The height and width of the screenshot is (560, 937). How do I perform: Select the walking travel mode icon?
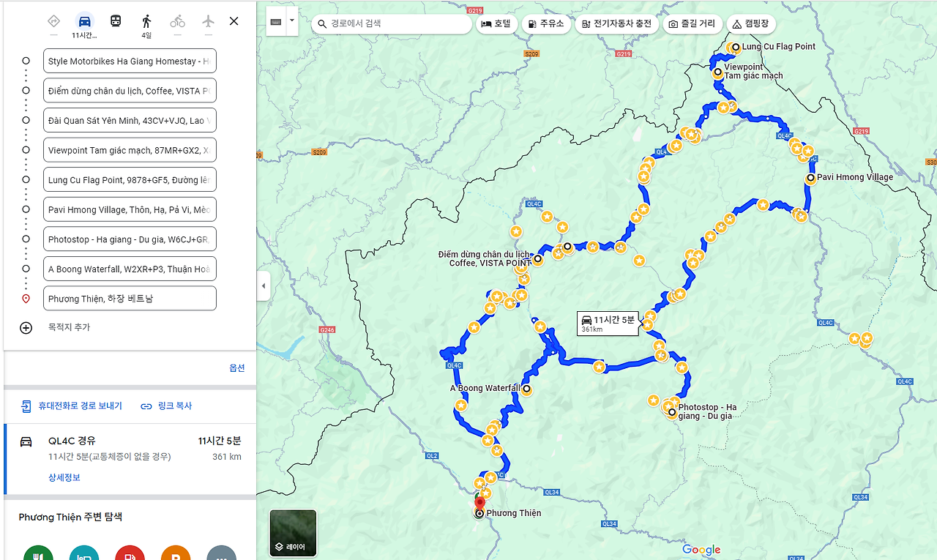146,20
